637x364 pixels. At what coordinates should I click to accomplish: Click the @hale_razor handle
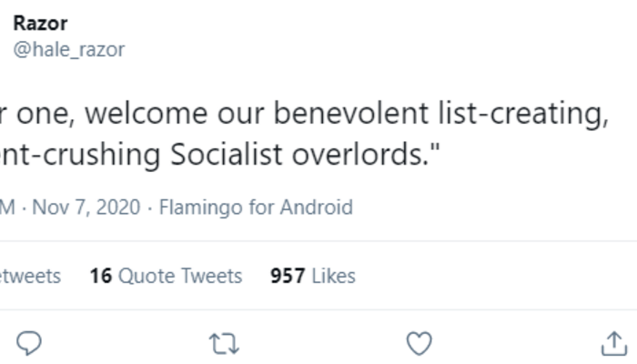(x=68, y=49)
